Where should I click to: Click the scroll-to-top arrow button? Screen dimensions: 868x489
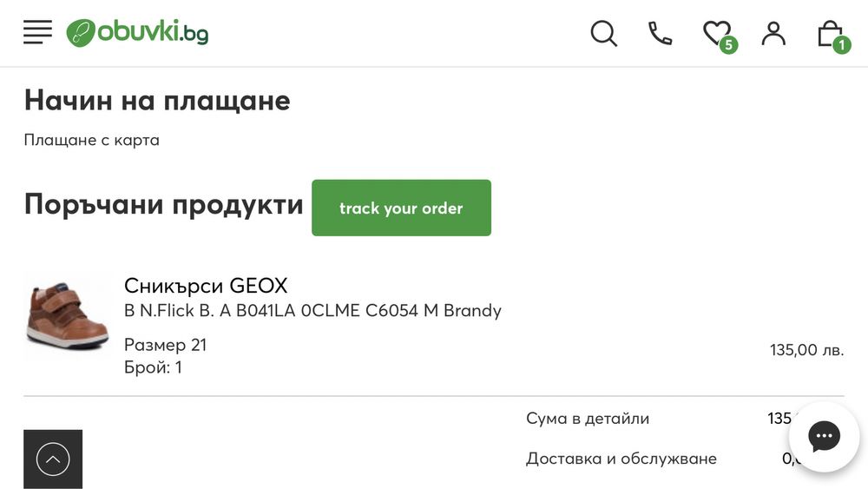pyautogui.click(x=53, y=459)
